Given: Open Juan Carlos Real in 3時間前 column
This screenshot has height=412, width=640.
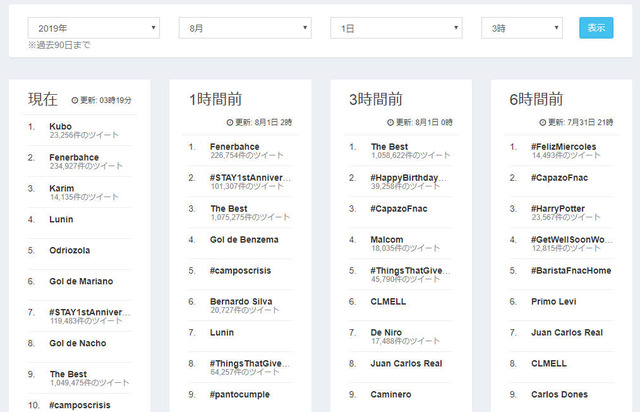Looking at the screenshot, I should pos(406,363).
